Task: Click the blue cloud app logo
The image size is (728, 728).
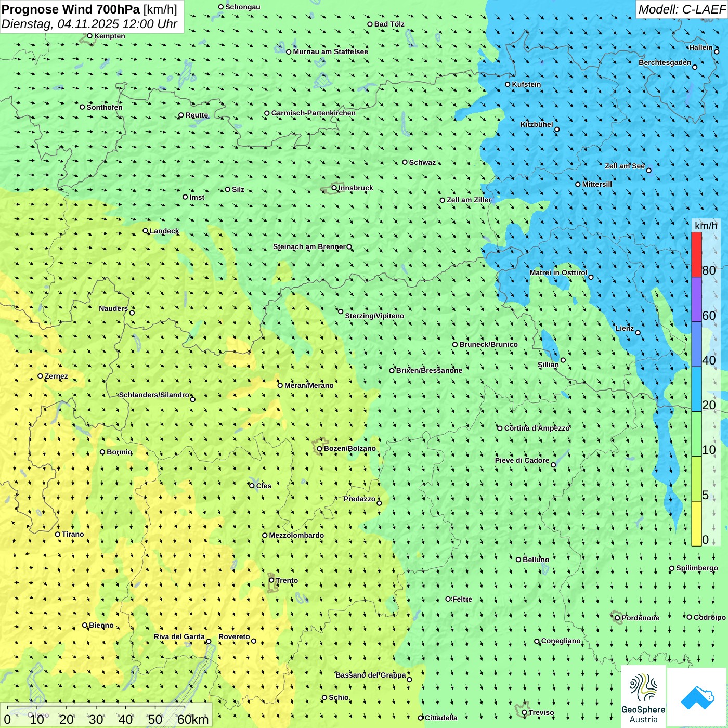Action: (697, 698)
